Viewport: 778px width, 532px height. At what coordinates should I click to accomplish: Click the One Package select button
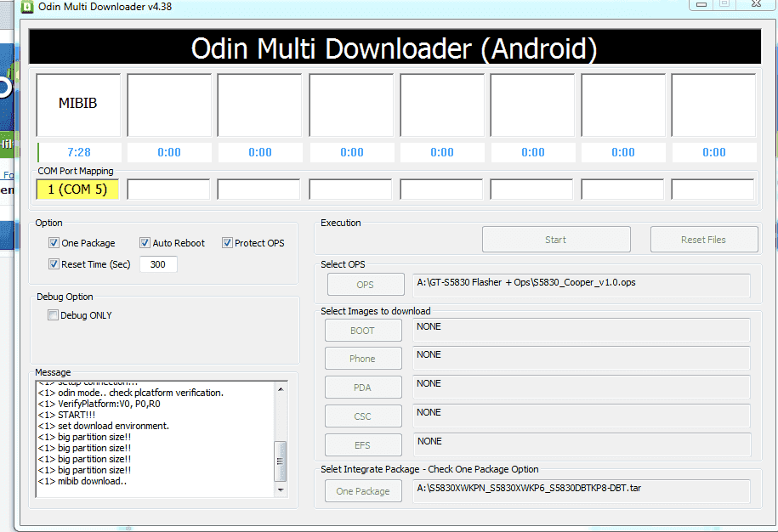click(363, 491)
